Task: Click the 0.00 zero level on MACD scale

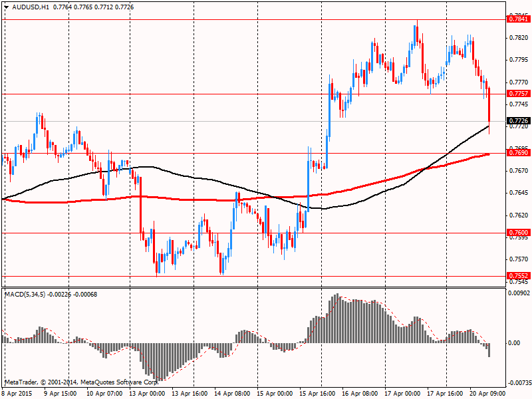Action: click(515, 343)
